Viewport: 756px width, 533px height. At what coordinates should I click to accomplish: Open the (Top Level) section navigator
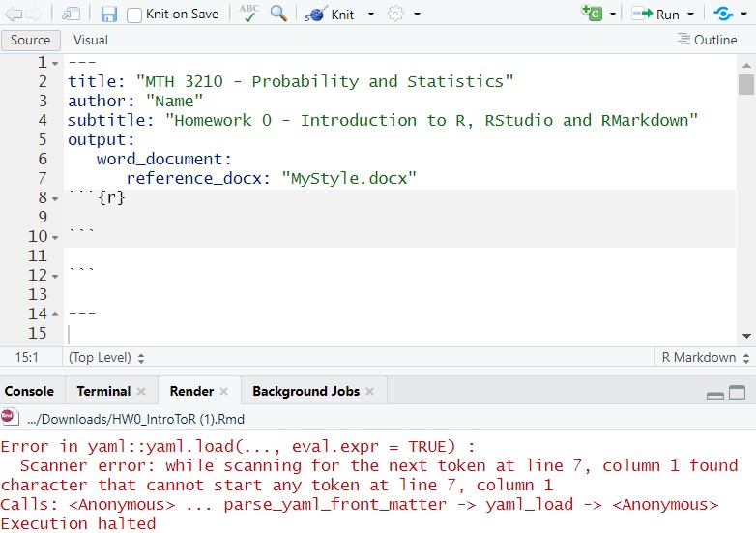tap(106, 357)
